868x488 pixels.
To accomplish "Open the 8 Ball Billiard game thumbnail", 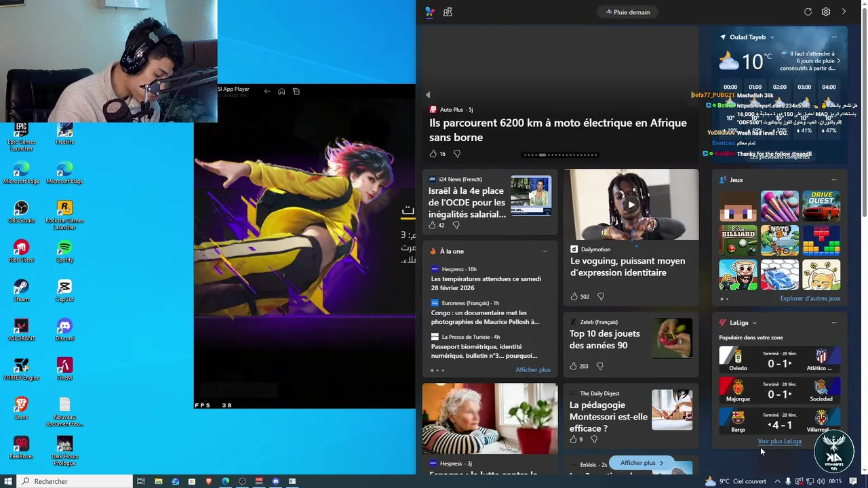I will (738, 240).
